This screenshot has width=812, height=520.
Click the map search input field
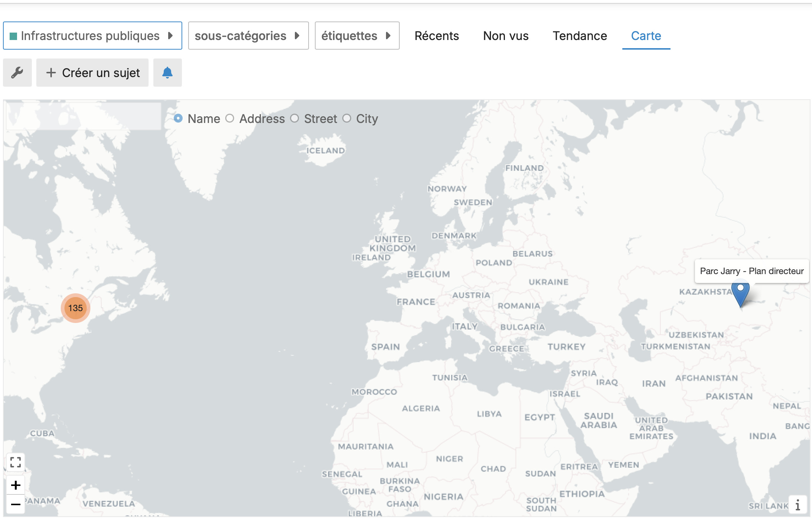coord(84,116)
